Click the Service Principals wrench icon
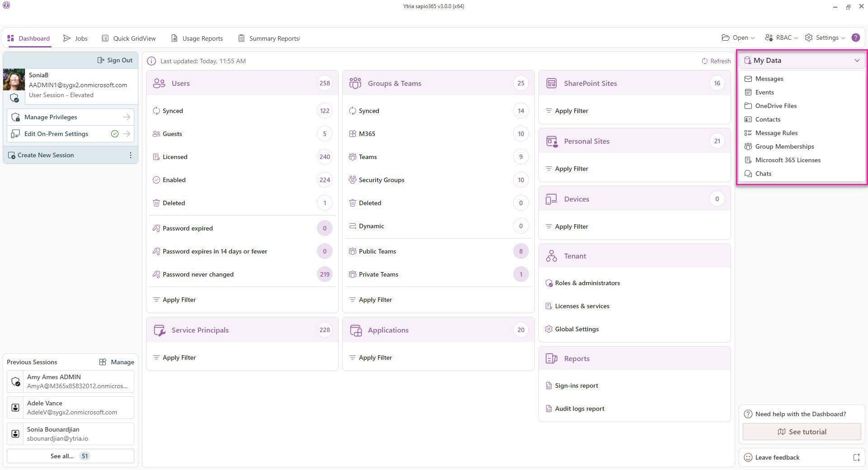Image resolution: width=868 pixels, height=470 pixels. click(x=159, y=330)
